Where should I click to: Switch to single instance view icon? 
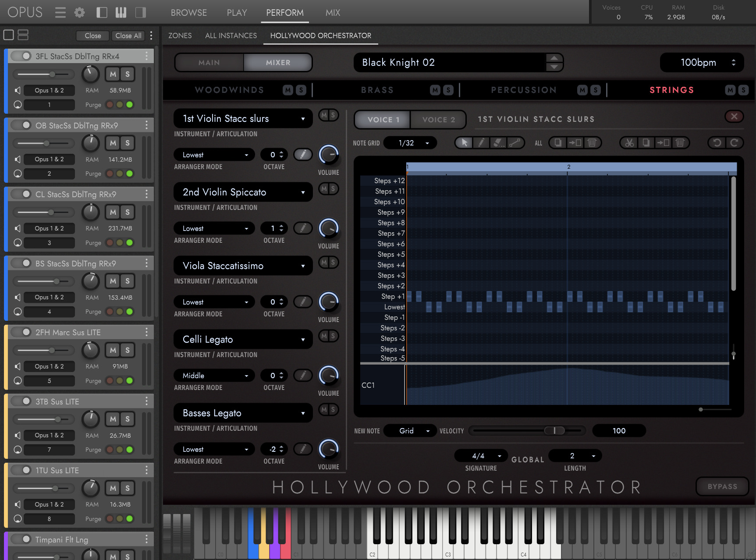(x=8, y=35)
